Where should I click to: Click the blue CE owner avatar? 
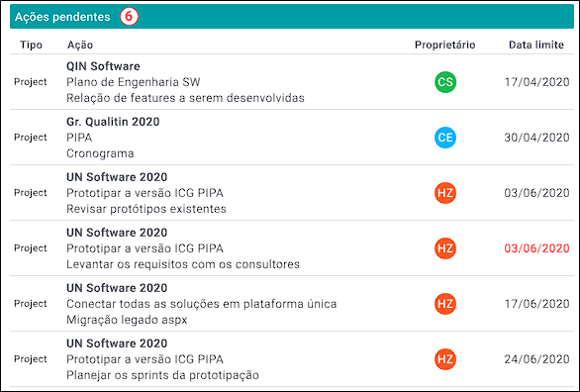click(445, 138)
